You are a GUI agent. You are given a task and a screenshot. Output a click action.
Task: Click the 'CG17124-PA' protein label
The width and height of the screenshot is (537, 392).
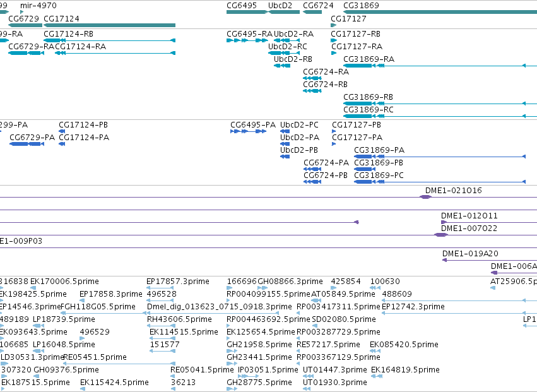pos(84,138)
